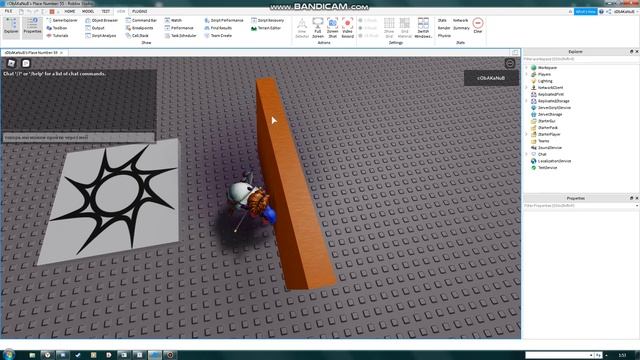The image size is (640, 360).
Task: Show Stats overlay
Action: point(442,20)
